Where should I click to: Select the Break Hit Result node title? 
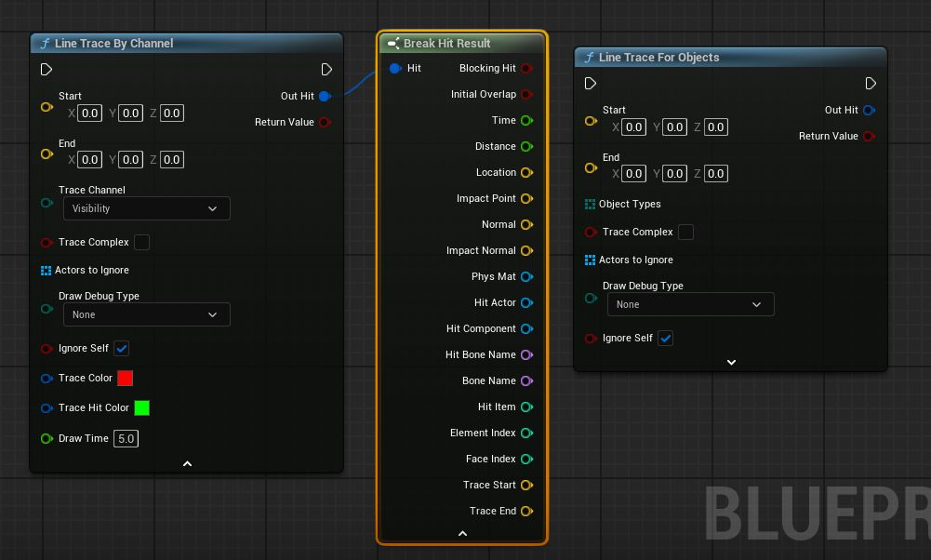pos(446,44)
